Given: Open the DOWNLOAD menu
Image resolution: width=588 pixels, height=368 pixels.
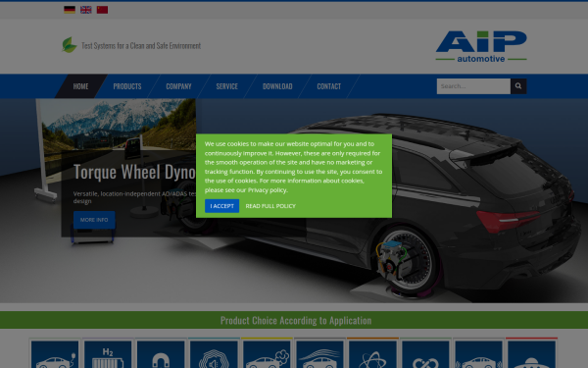Looking at the screenshot, I should pos(277,86).
